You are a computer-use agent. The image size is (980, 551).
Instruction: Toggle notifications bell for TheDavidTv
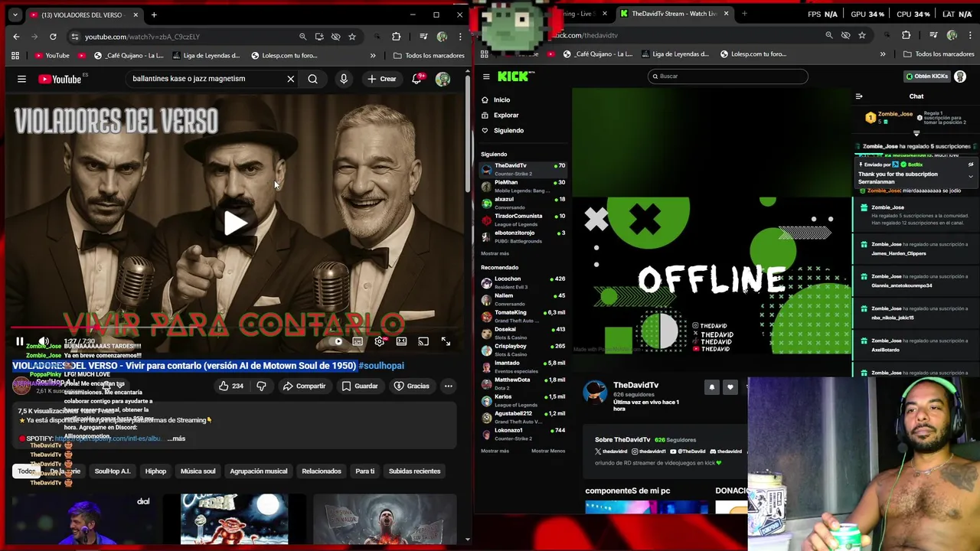click(x=711, y=387)
